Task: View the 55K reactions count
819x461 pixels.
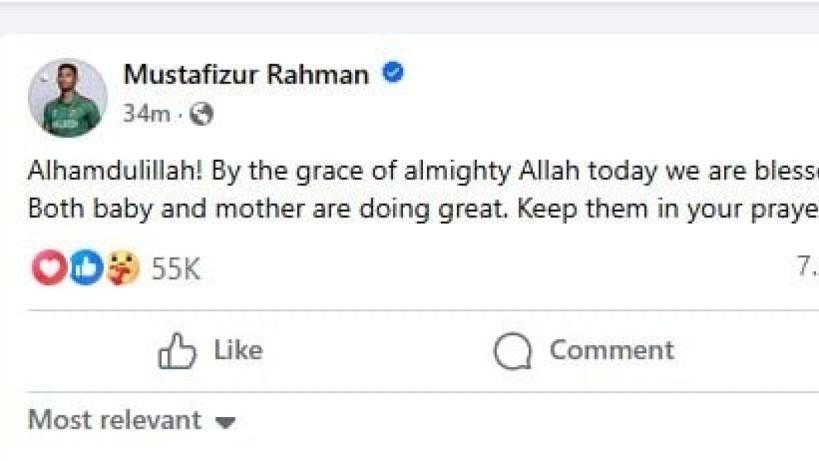Action: click(176, 268)
